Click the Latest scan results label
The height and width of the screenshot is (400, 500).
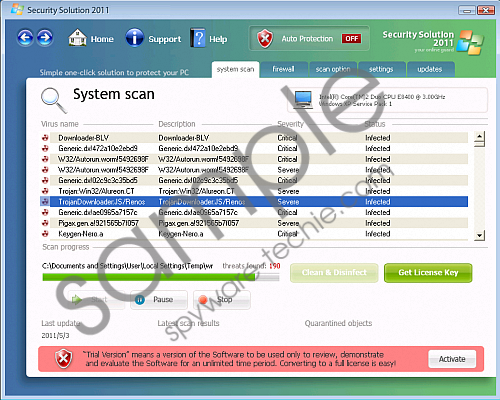188,323
